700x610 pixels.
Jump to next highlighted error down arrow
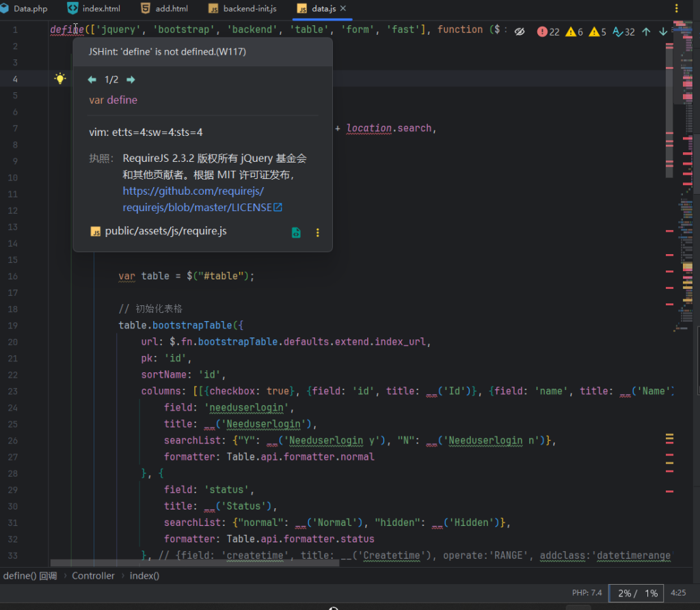pyautogui.click(x=663, y=31)
